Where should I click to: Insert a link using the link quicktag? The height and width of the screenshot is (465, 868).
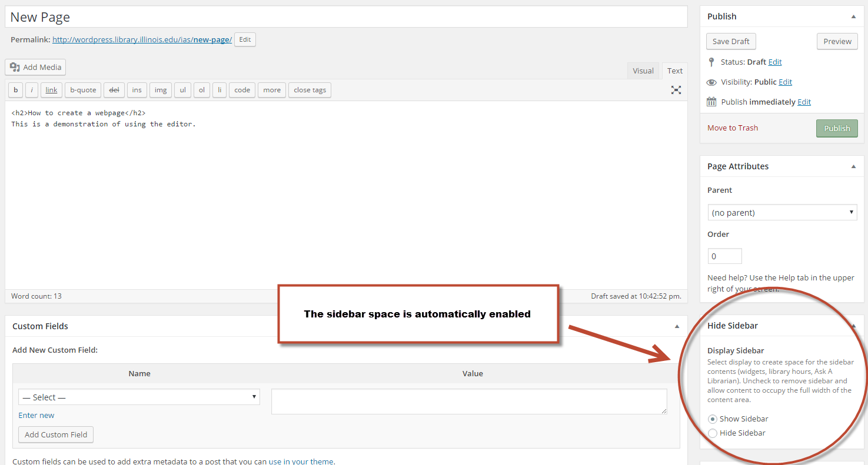coord(52,90)
